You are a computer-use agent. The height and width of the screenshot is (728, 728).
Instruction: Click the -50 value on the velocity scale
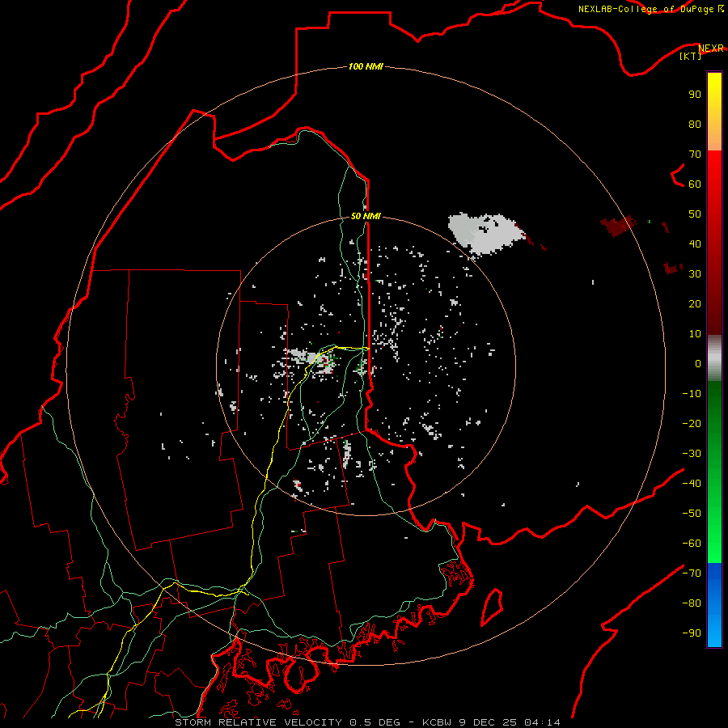[692, 514]
